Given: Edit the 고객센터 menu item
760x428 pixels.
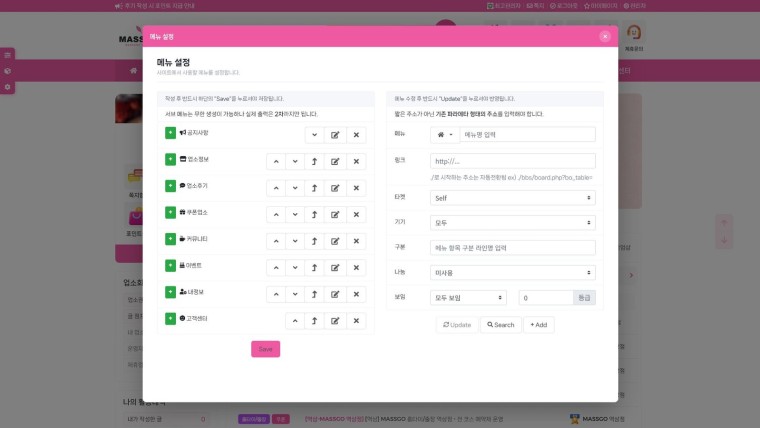Looking at the screenshot, I should pyautogui.click(x=335, y=321).
